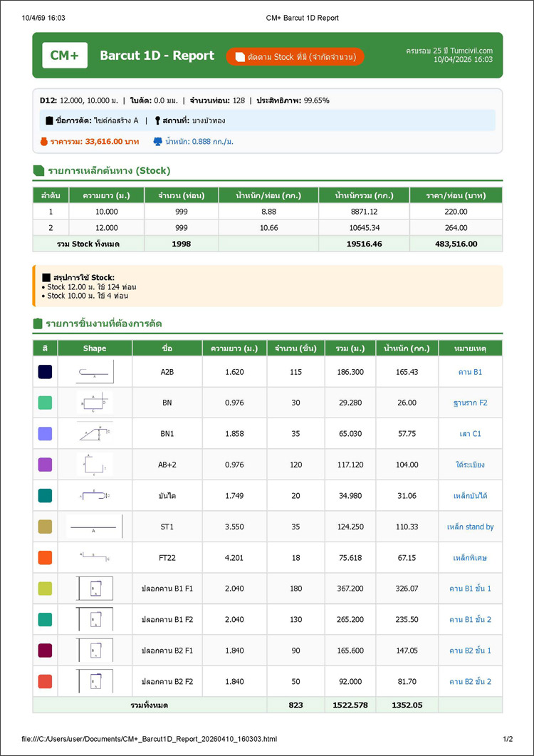Select the orange swatch in FT22 row
The width and height of the screenshot is (534, 756).
(45, 557)
